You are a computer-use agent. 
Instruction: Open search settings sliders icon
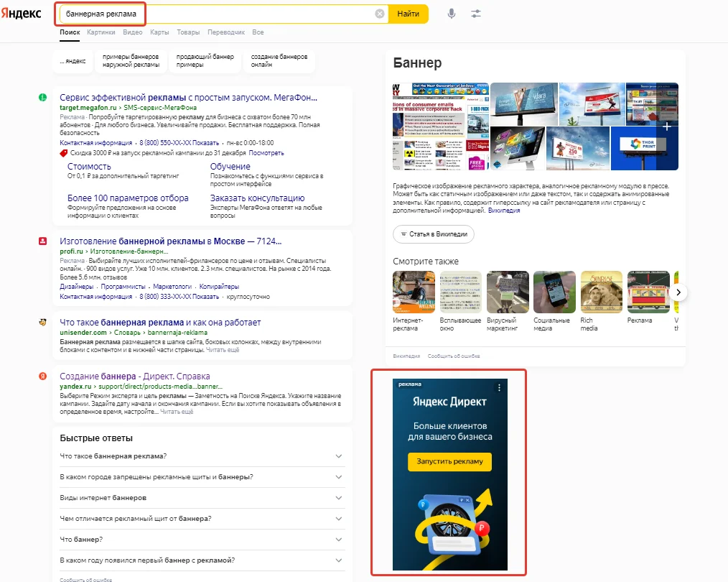click(475, 14)
